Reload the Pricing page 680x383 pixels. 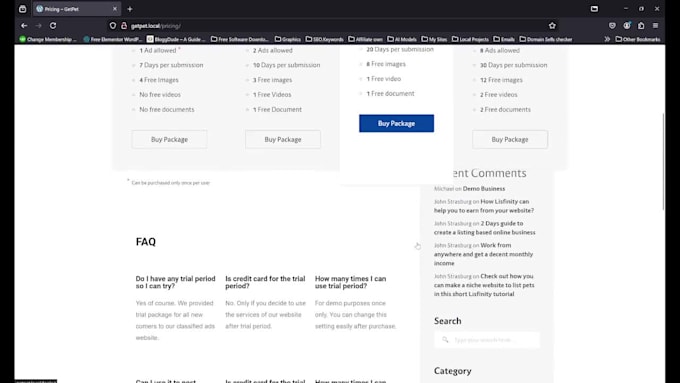53,26
